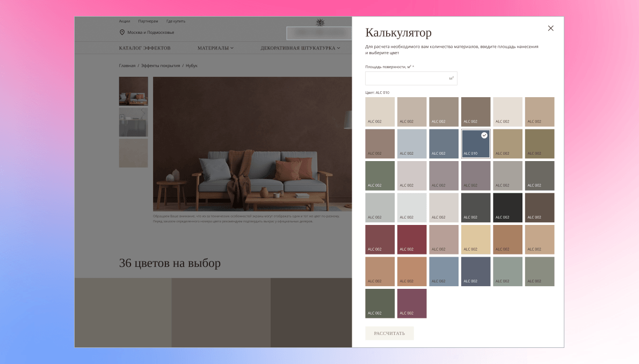The height and width of the screenshot is (364, 639).
Task: Select the plum swatch in the last row
Action: pyautogui.click(x=412, y=303)
